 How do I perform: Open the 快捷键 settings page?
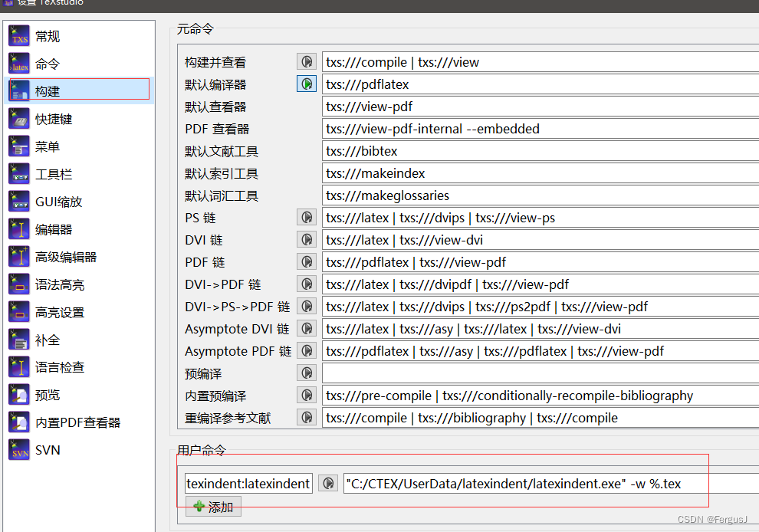click(80, 119)
